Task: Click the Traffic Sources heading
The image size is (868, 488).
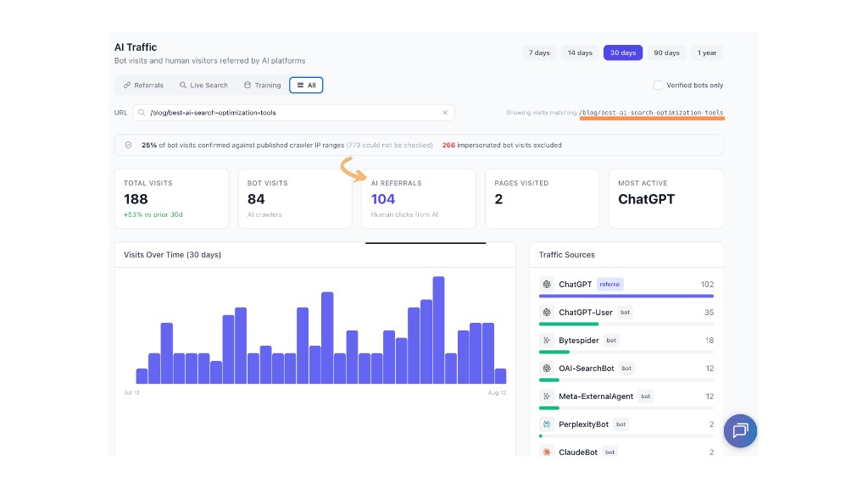Action: pos(567,254)
